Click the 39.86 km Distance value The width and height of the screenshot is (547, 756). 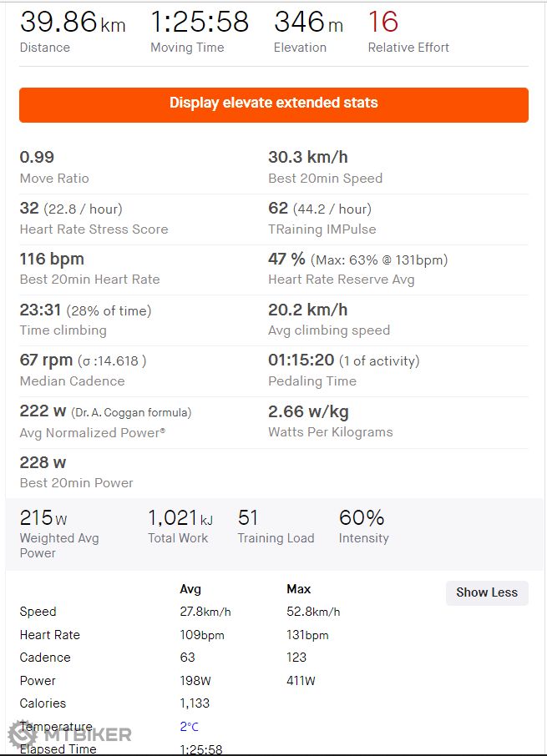click(72, 23)
